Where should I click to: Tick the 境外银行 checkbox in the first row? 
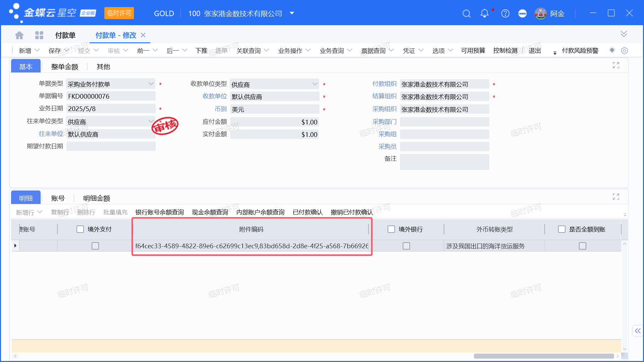pos(406,246)
